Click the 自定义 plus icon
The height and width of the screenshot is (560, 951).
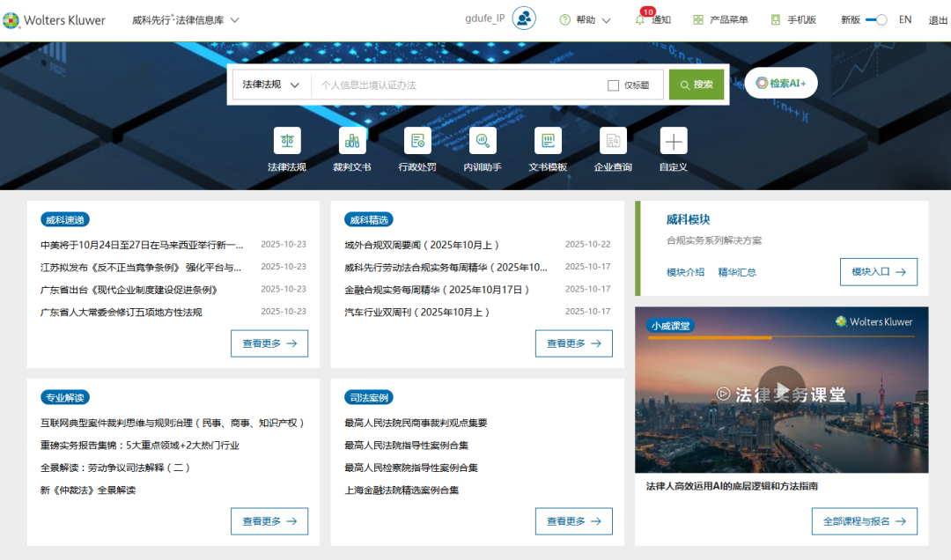674,141
